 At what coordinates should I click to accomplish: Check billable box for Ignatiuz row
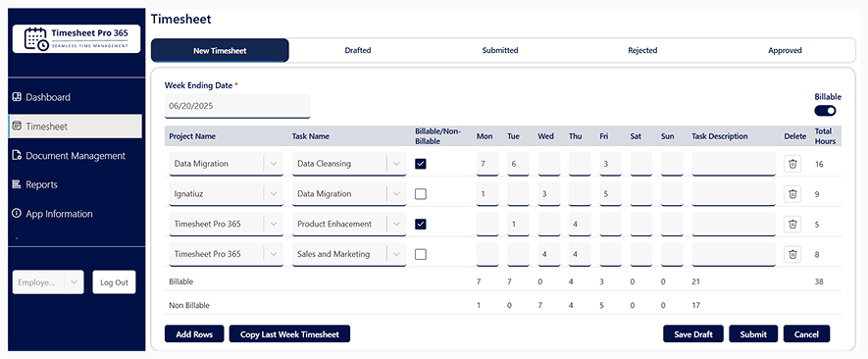coord(421,194)
